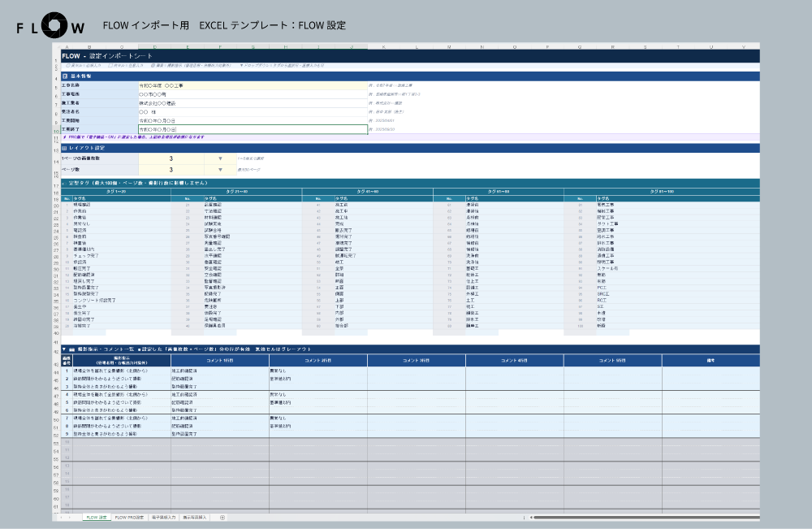Select row header 10

tap(57, 132)
